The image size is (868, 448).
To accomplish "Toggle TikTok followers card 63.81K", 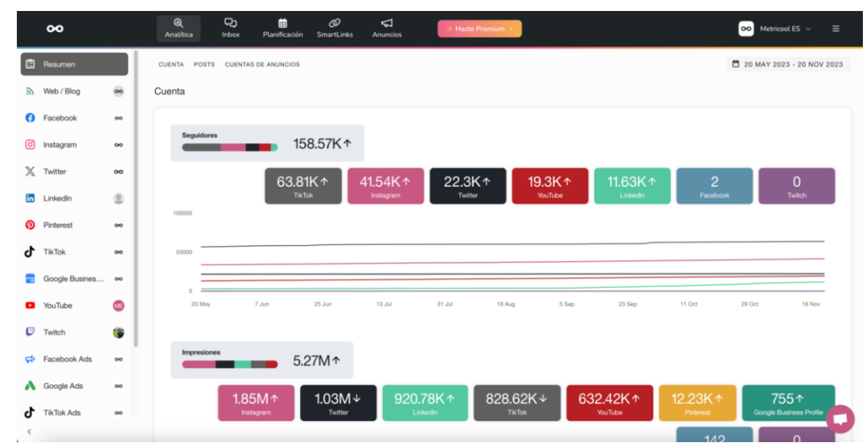I will [x=303, y=187].
